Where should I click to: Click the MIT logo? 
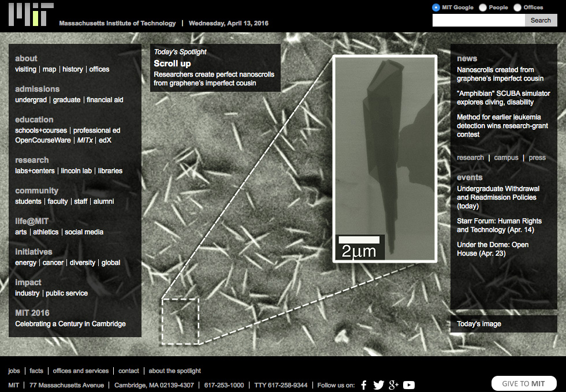[31, 14]
